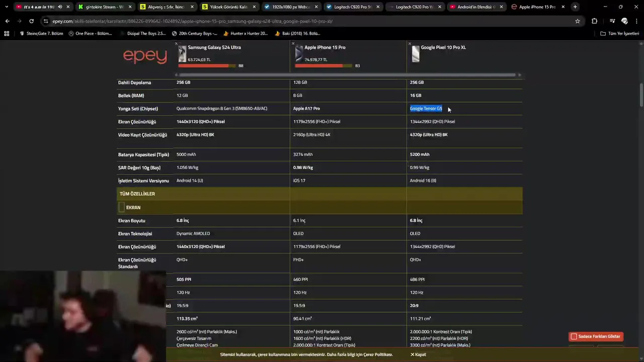Image resolution: width=644 pixels, height=362 pixels.
Task: Click scrollbar left arrow under product headers
Action: point(176,75)
